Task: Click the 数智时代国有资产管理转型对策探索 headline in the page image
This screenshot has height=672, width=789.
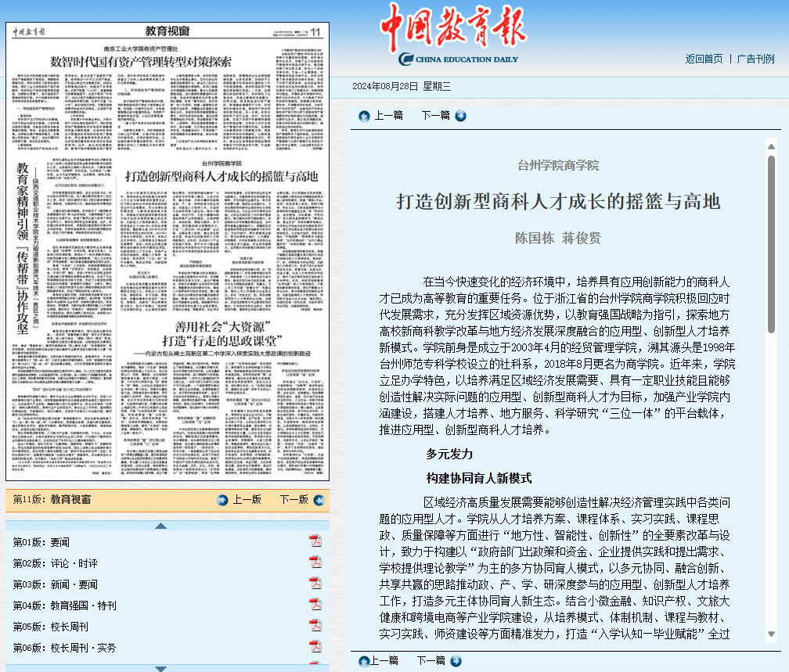Action: click(x=141, y=60)
